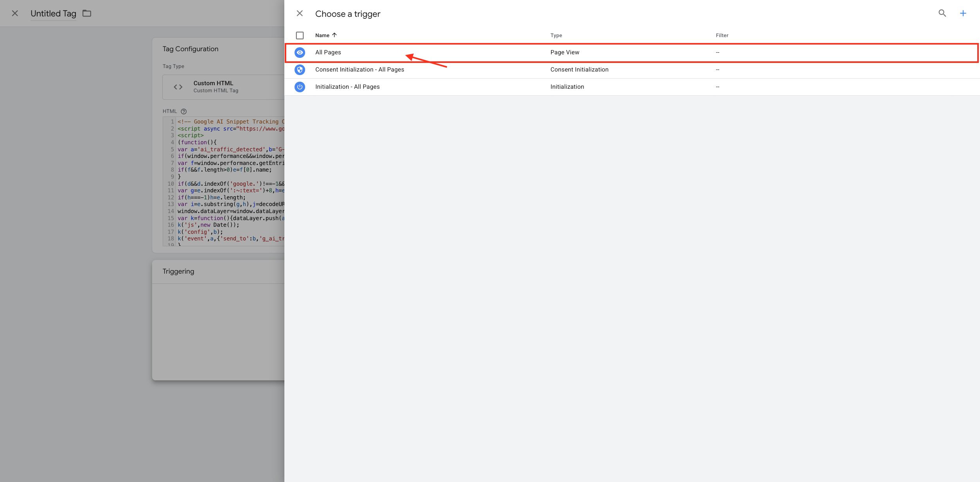Click the Triggering section heading
The height and width of the screenshot is (482, 980).
(178, 271)
